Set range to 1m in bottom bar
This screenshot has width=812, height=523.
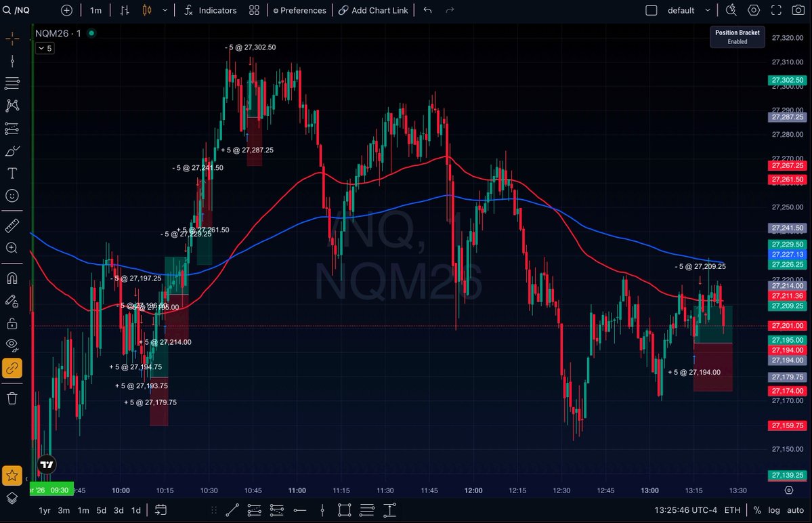pos(83,511)
